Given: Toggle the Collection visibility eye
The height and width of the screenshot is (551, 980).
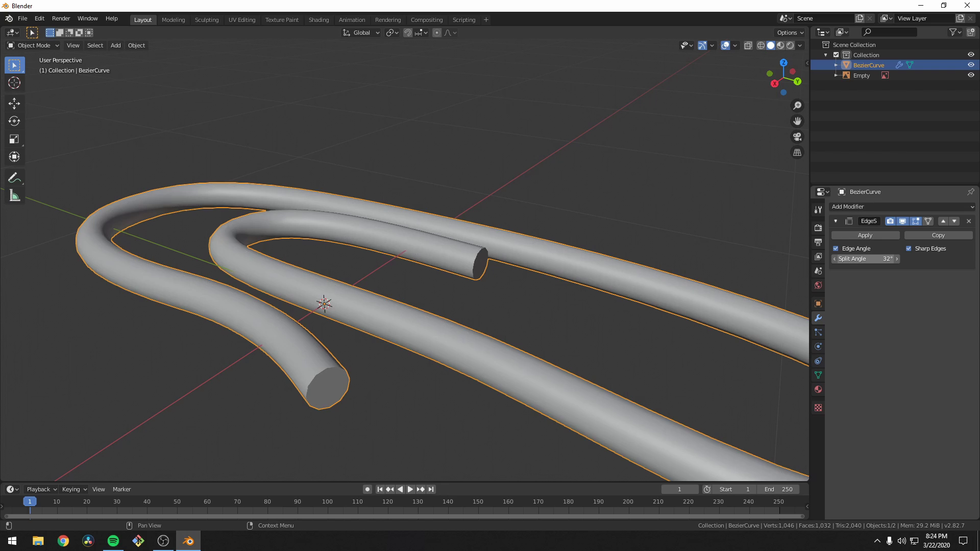Looking at the screenshot, I should 971,55.
